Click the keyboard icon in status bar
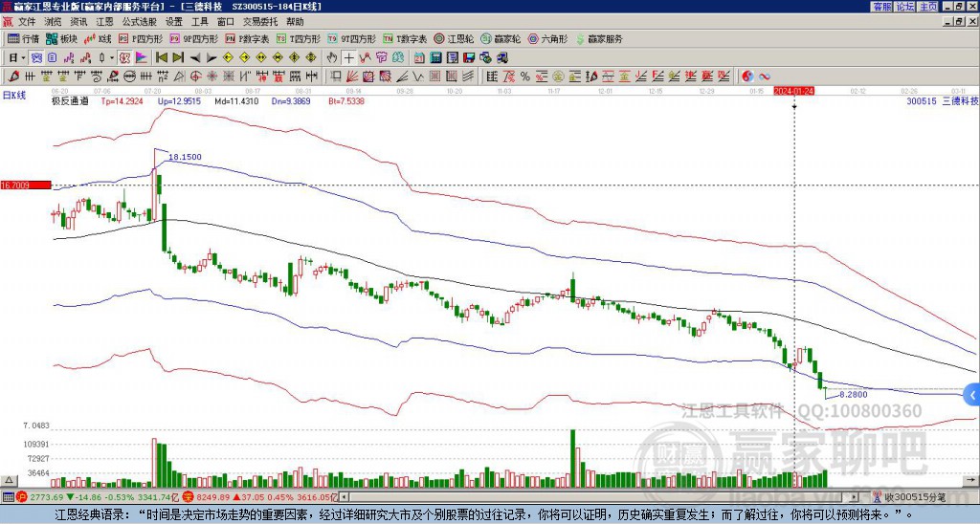Screen dimensions: 980x524 (8, 497)
